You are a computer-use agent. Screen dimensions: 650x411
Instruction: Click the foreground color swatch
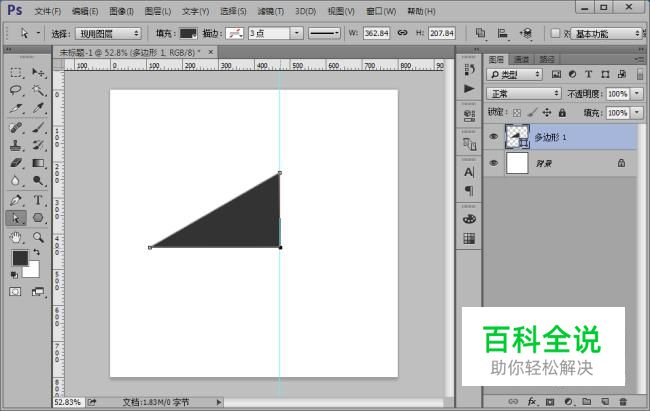[19, 258]
